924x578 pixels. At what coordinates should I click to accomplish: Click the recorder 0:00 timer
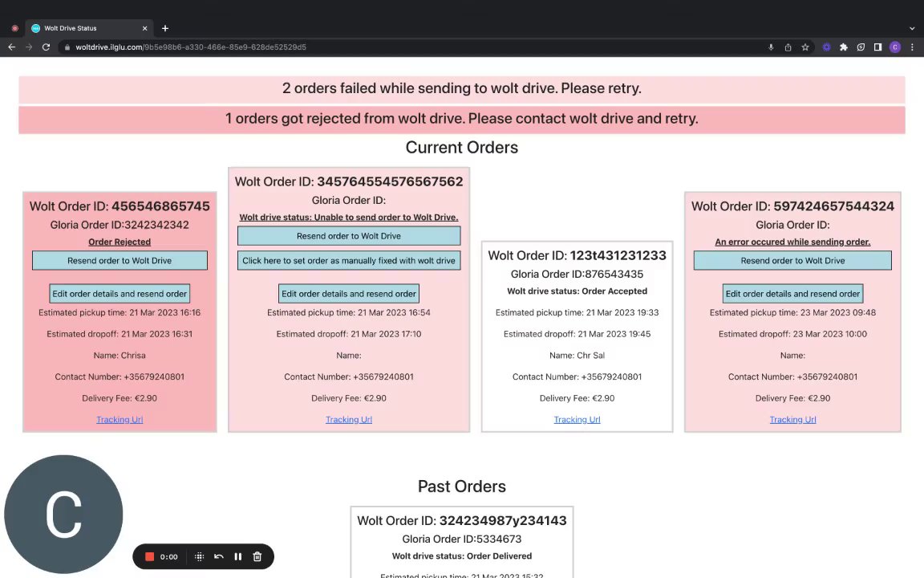coord(169,557)
